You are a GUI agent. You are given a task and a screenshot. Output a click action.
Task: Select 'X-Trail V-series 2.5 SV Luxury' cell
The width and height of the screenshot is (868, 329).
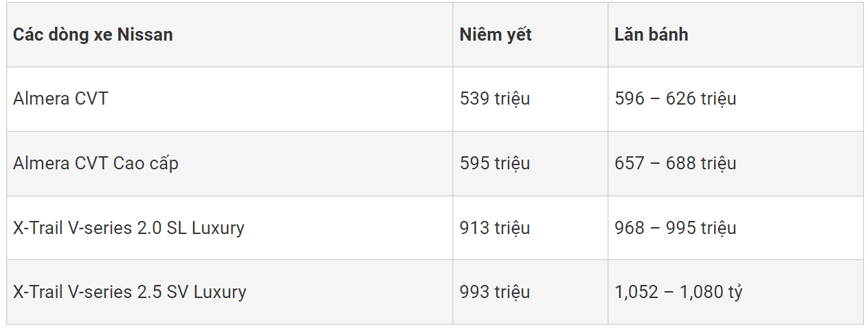(x=129, y=292)
